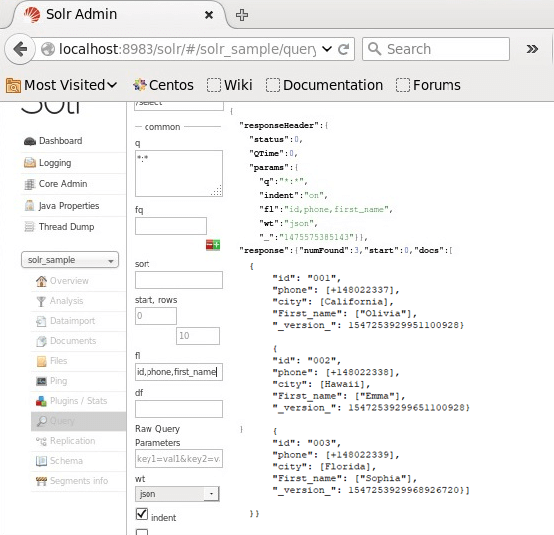554x535 pixels.
Task: Click the sort input field
Action: tap(179, 280)
